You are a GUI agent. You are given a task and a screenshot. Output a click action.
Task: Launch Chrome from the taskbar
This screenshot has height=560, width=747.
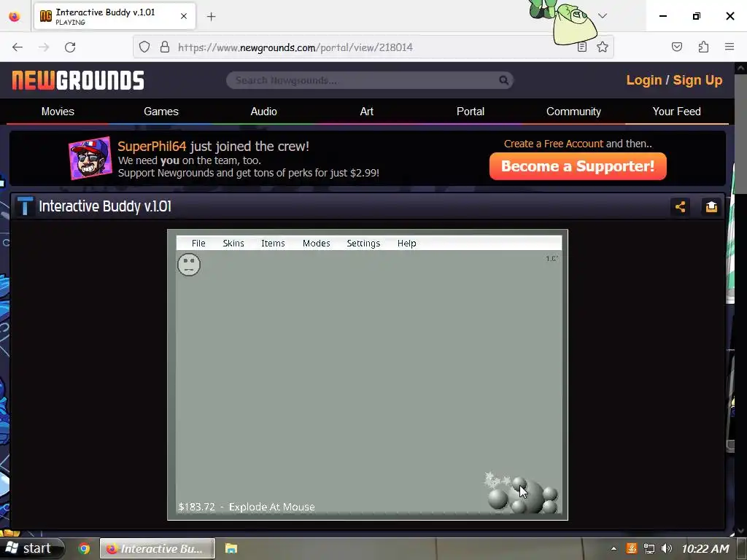tap(84, 548)
